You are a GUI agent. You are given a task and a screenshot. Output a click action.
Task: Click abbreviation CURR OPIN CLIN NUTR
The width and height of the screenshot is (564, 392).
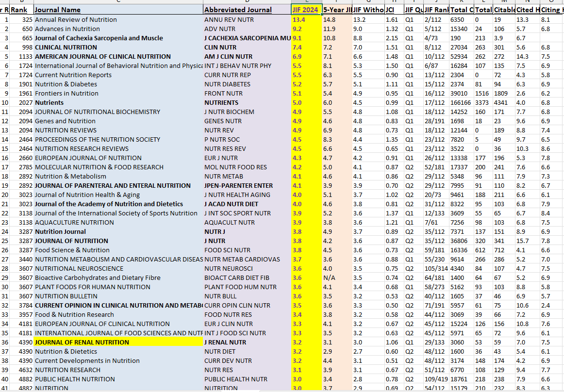pyautogui.click(x=247, y=306)
